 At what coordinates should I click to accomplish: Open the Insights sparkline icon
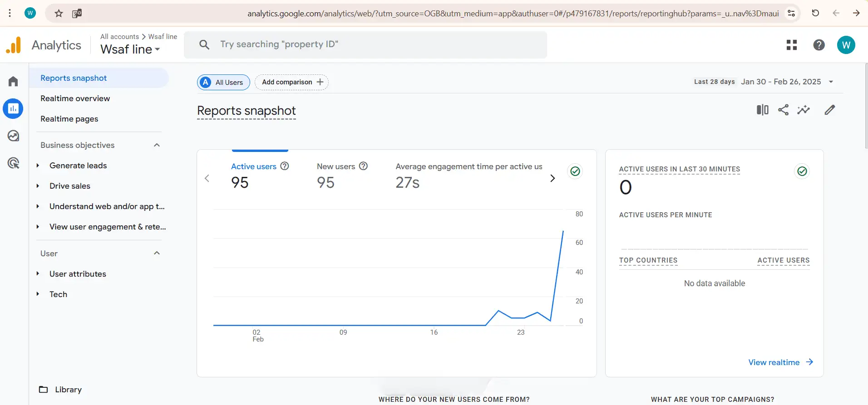point(804,110)
